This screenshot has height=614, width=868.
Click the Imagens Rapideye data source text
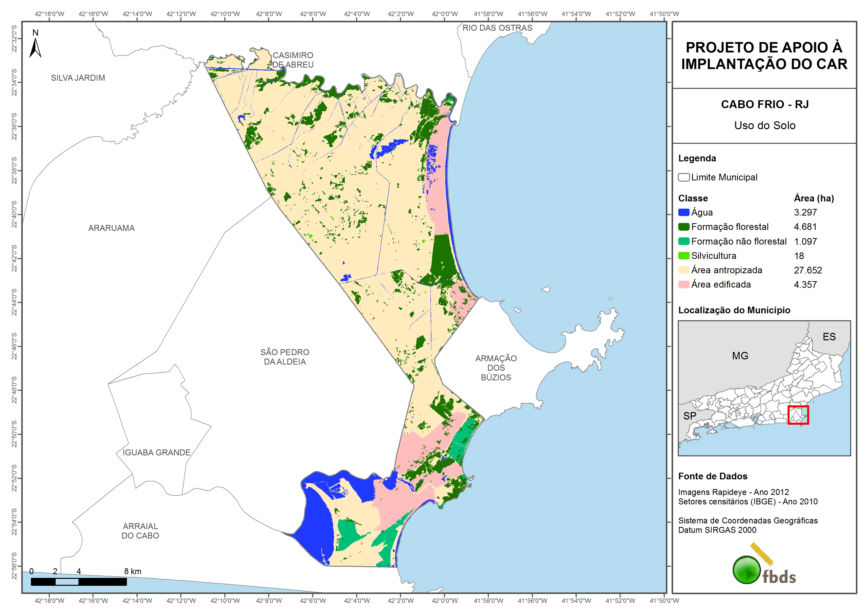tap(733, 492)
